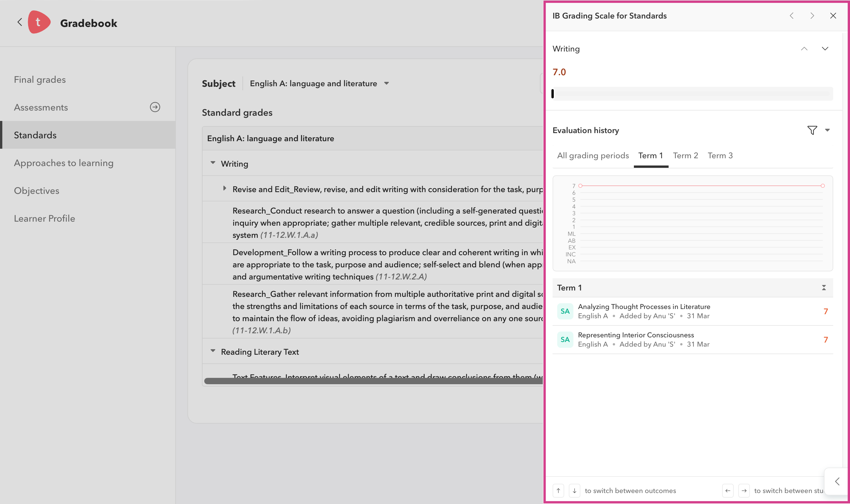Open Analyzing Thought Processes in Literature evaluation
This screenshot has height=504, width=850.
pyautogui.click(x=692, y=311)
